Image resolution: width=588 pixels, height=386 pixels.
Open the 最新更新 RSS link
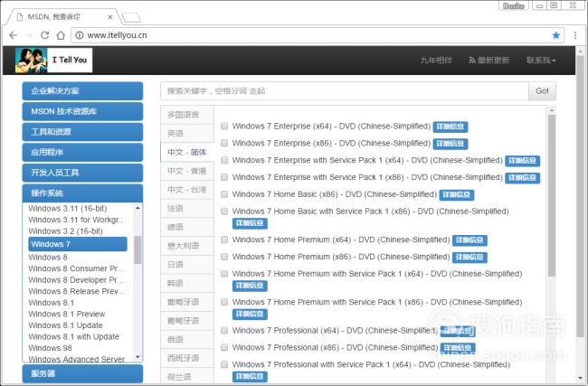click(x=489, y=61)
